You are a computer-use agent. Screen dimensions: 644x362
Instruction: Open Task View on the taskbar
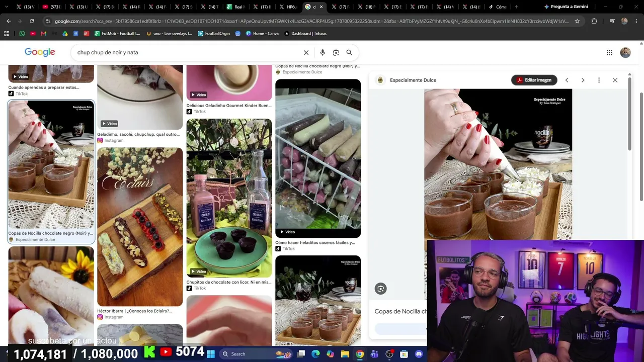pyautogui.click(x=301, y=354)
